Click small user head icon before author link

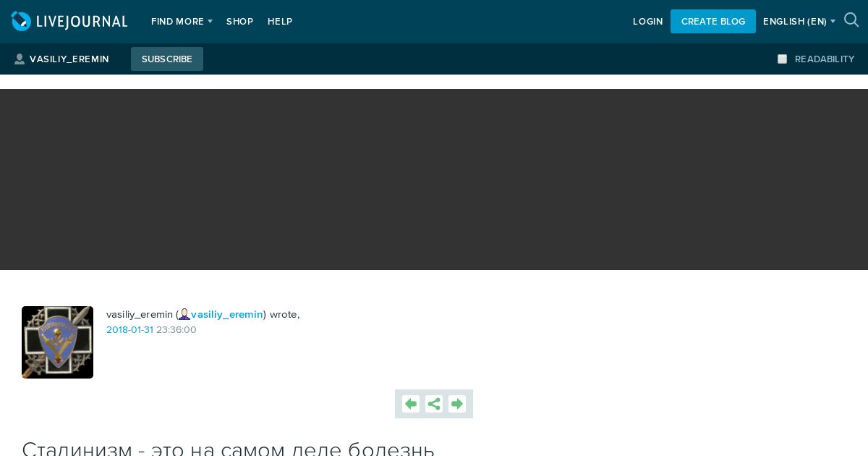click(x=184, y=314)
